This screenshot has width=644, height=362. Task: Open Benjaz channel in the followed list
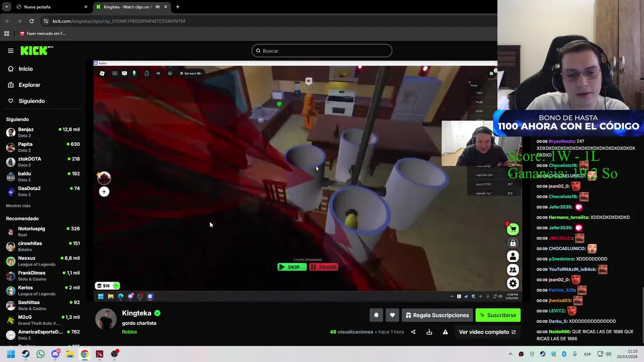click(43, 132)
